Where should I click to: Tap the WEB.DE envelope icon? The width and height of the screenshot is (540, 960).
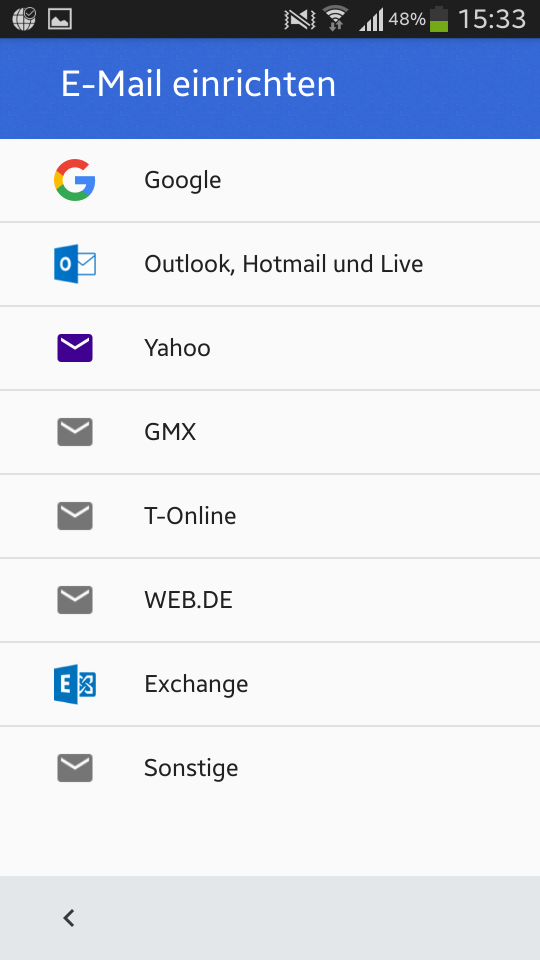tap(75, 599)
